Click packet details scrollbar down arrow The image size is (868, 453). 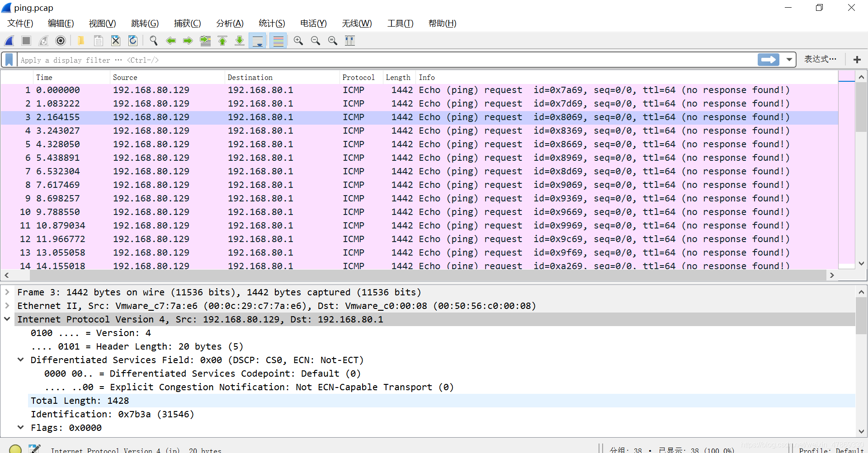click(861, 431)
